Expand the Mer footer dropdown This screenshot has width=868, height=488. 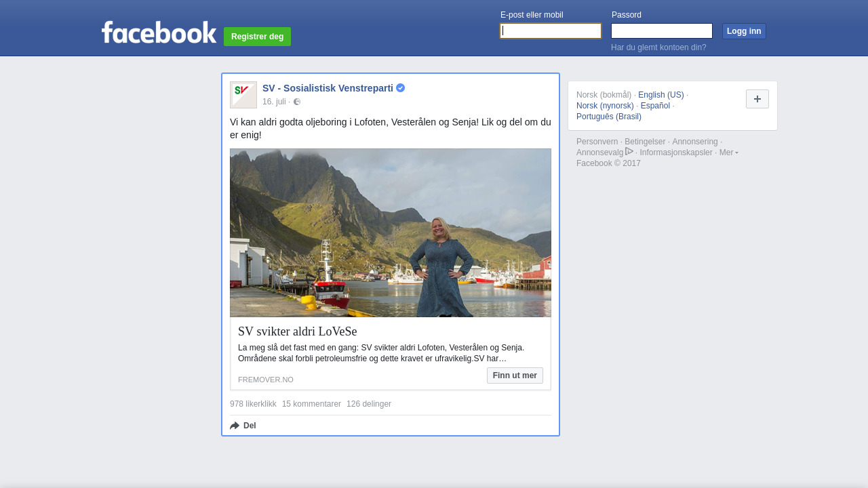[728, 152]
